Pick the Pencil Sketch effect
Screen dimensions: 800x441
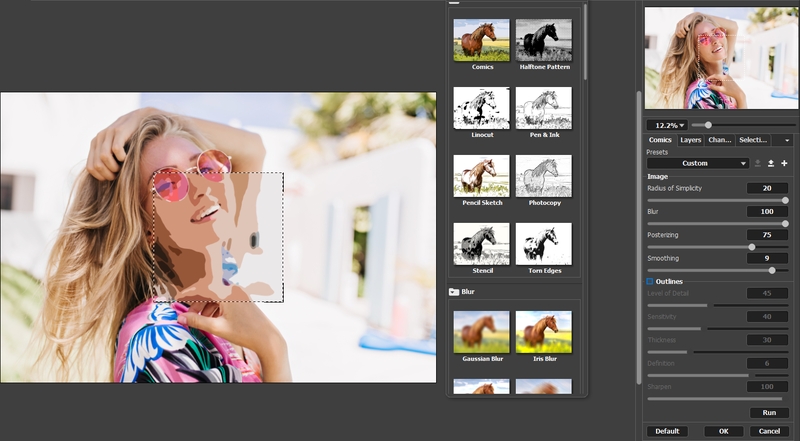coord(482,176)
